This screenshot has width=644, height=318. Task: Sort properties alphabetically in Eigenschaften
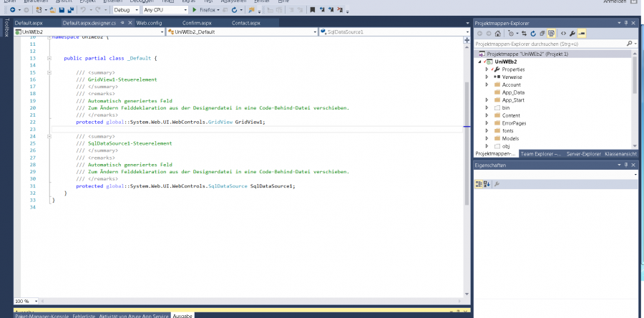pyautogui.click(x=487, y=185)
